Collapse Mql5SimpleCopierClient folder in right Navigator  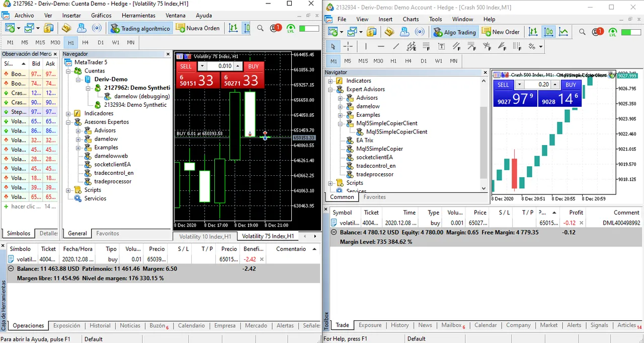341,123
